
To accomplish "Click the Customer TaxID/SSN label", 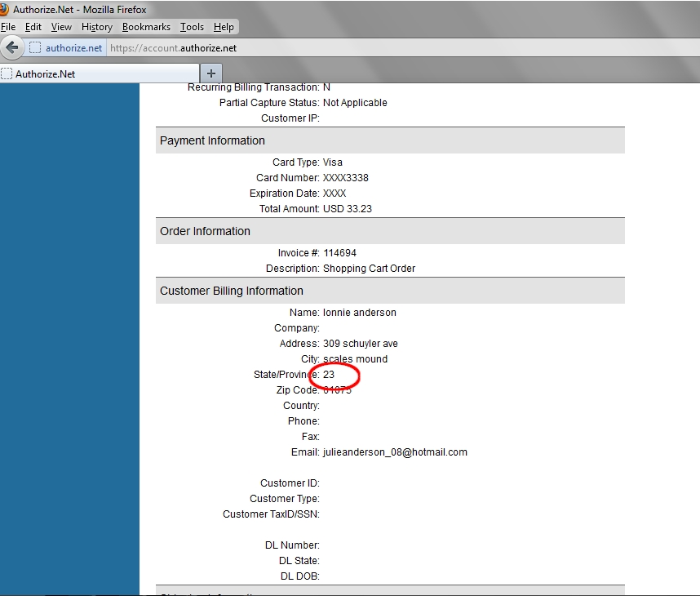I will pos(271,514).
